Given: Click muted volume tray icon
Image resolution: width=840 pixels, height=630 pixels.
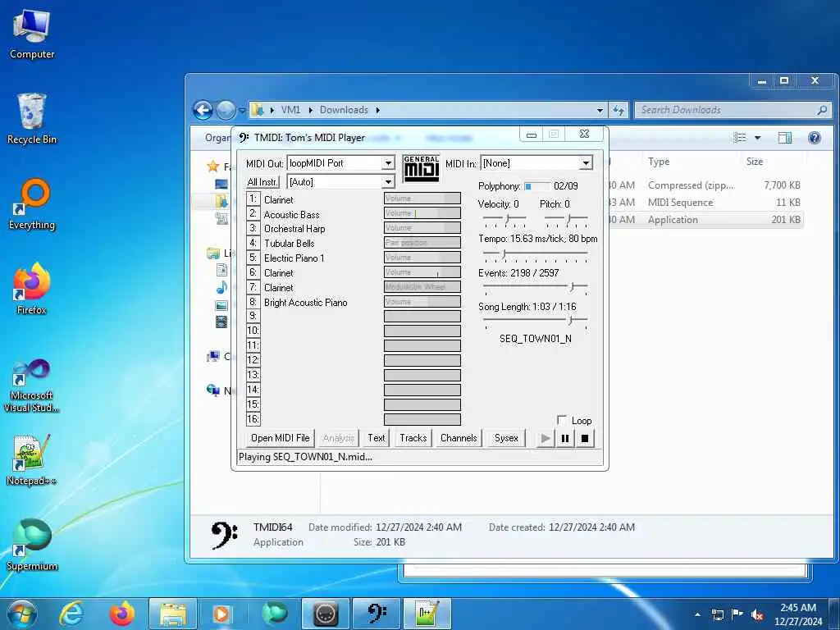Looking at the screenshot, I should [x=757, y=615].
